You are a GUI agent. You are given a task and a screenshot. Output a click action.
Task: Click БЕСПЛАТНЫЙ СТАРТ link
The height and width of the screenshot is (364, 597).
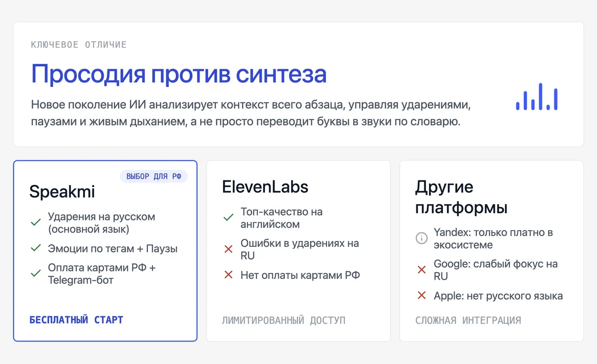pyautogui.click(x=76, y=320)
